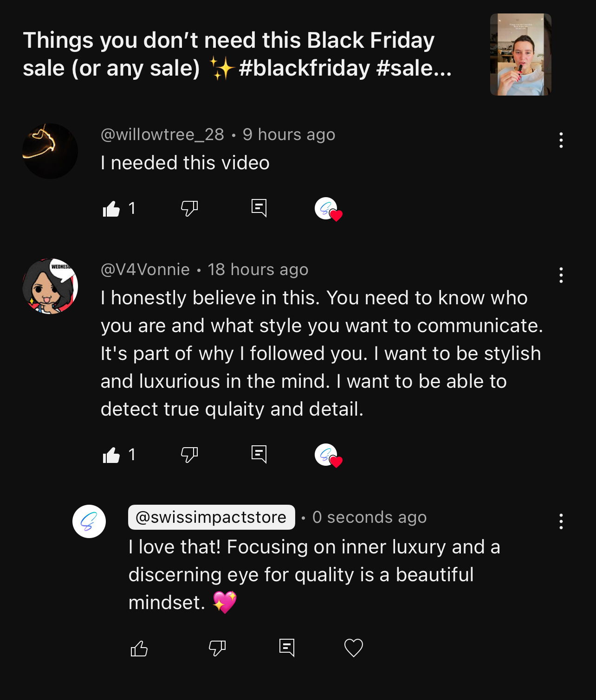The image size is (596, 700).
Task: Reply to the willowtree_28 comment
Action: pyautogui.click(x=259, y=208)
